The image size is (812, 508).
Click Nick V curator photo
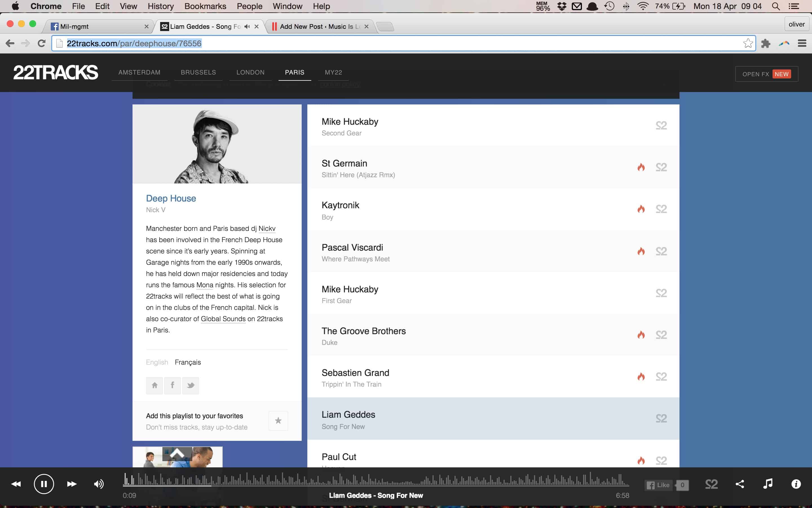pyautogui.click(x=217, y=144)
